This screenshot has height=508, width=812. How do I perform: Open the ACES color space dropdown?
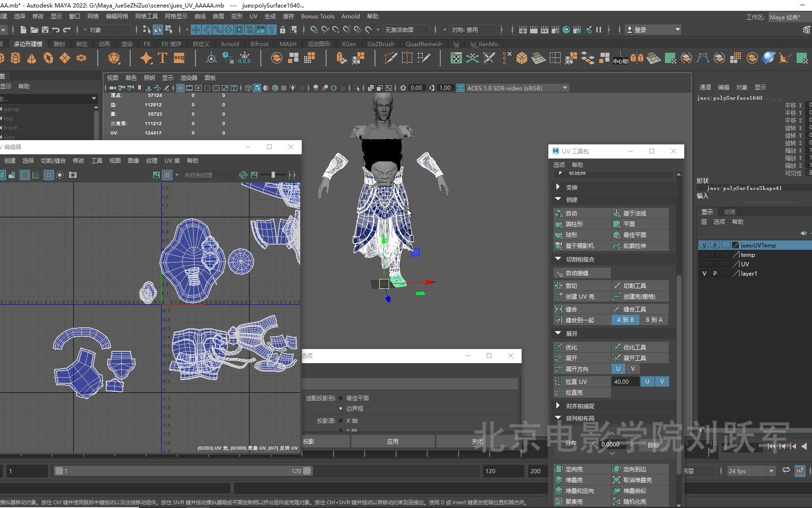[x=565, y=88]
